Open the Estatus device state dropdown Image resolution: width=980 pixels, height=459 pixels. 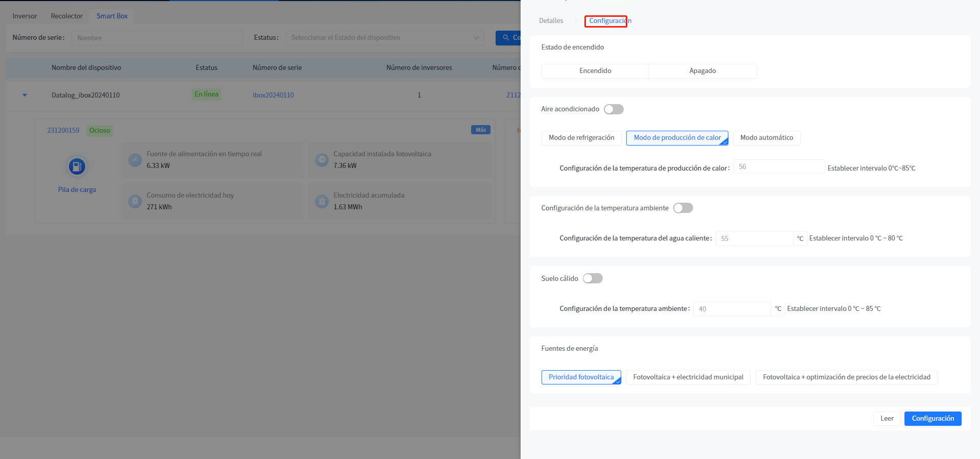tap(385, 38)
